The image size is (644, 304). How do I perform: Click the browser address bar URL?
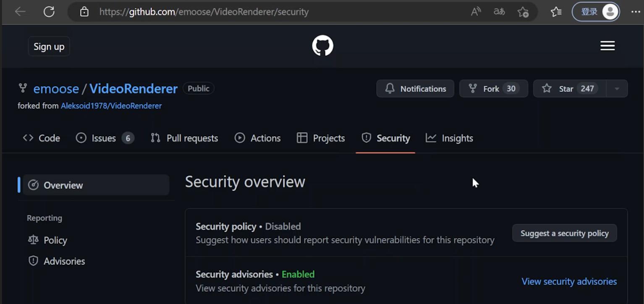(204, 12)
